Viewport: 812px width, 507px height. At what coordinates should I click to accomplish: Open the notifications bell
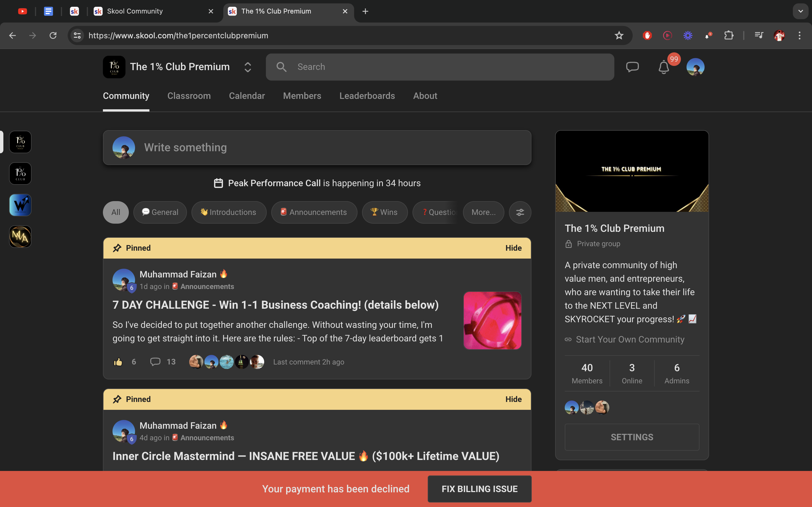663,67
